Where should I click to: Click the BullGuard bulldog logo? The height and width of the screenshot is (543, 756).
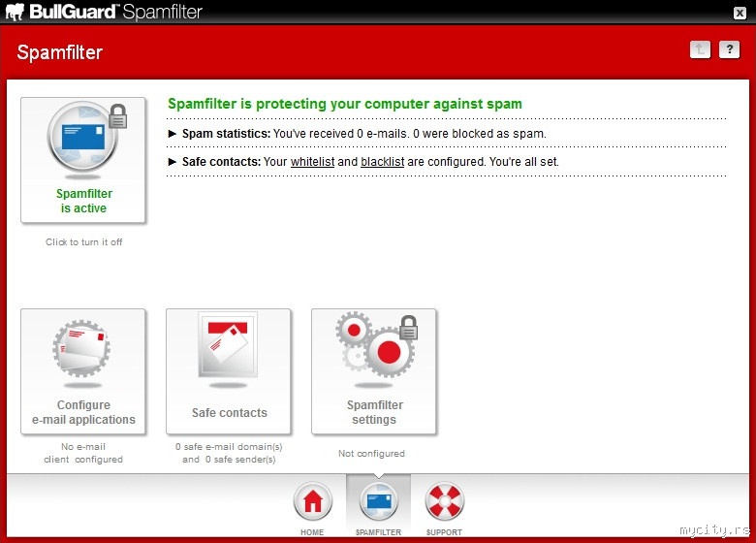(x=15, y=12)
